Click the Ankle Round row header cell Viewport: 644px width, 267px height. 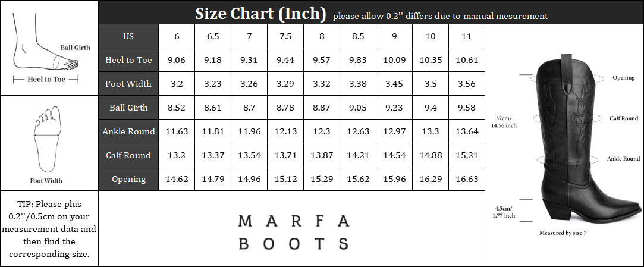click(128, 131)
